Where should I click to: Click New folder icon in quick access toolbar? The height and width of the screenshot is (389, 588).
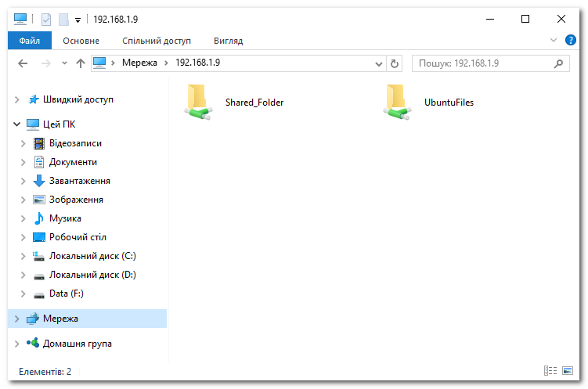pos(63,19)
